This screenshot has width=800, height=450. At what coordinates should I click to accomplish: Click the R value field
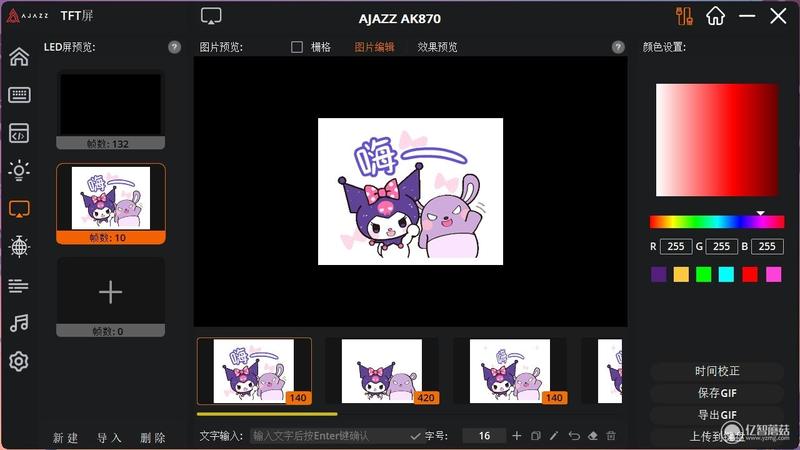click(676, 246)
